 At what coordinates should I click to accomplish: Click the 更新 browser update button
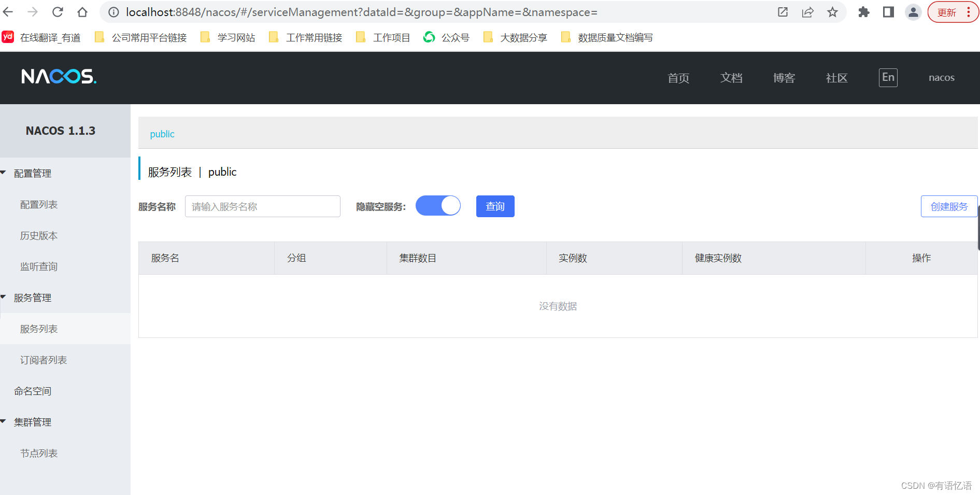tap(947, 12)
